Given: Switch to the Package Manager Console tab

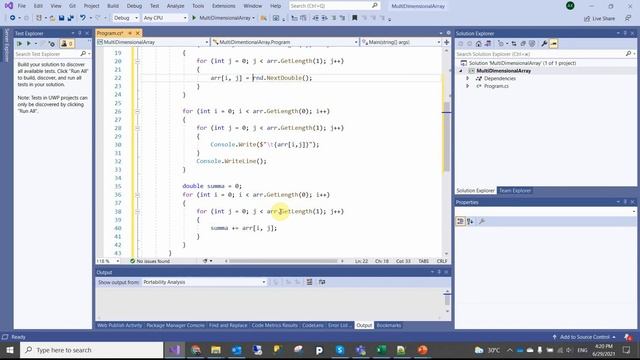Looking at the screenshot, I should [x=176, y=325].
